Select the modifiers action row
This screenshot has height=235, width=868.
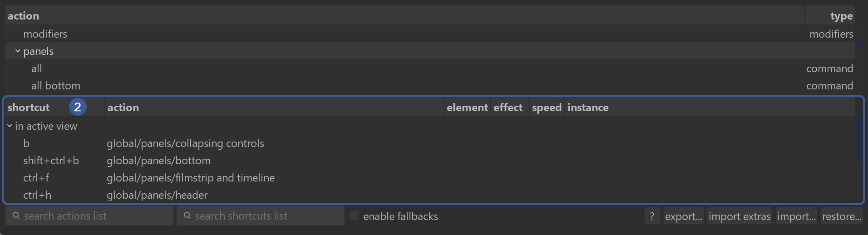point(45,34)
